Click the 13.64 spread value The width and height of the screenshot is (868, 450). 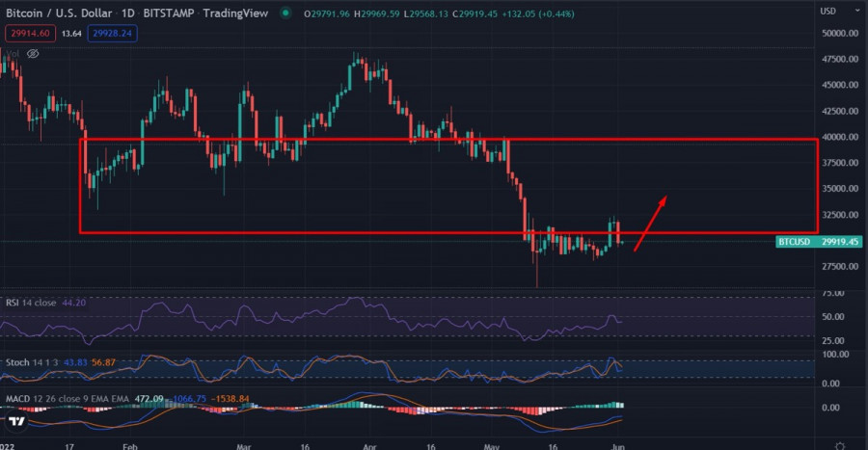pos(71,34)
